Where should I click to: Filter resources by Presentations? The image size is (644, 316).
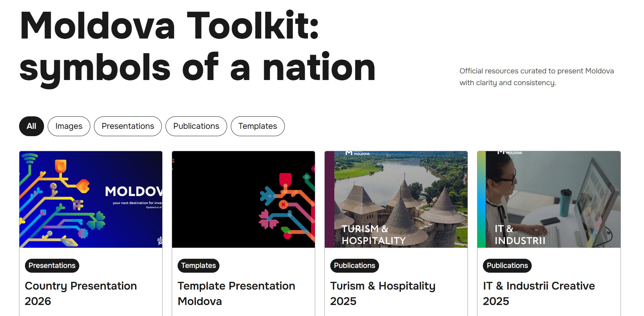click(x=128, y=126)
